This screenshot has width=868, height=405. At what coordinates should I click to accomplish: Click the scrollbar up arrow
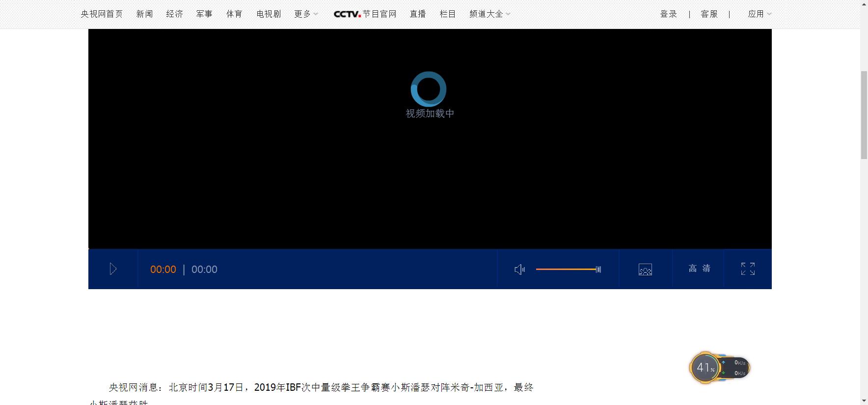864,4
